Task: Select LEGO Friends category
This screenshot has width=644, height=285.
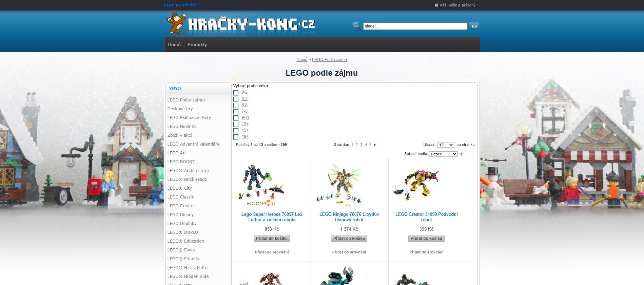Action: [x=183, y=259]
